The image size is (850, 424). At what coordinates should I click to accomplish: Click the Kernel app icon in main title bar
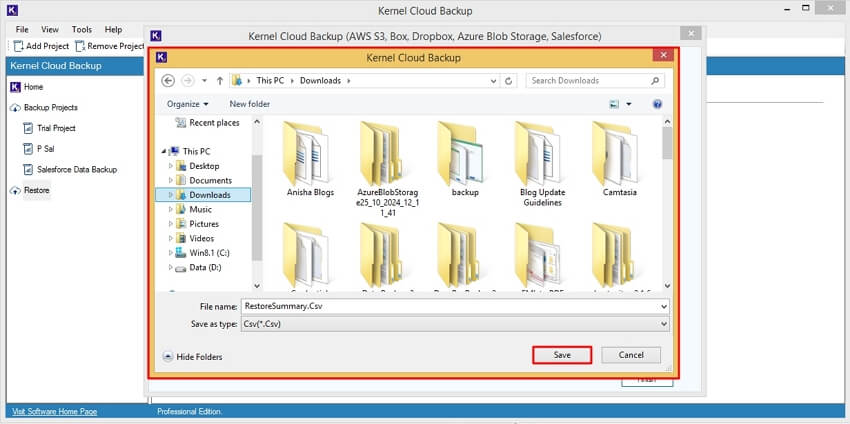[x=12, y=10]
